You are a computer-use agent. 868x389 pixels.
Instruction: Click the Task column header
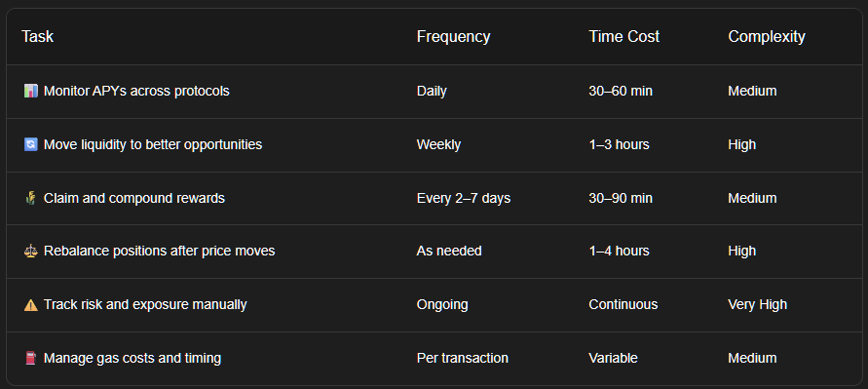[38, 37]
